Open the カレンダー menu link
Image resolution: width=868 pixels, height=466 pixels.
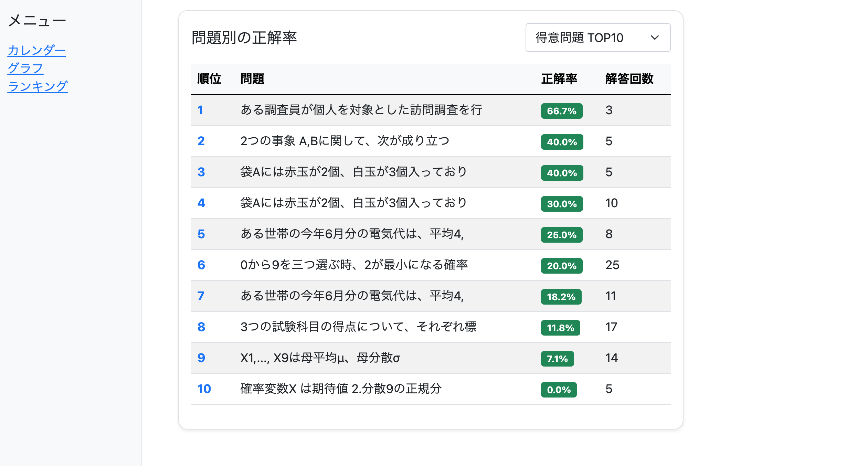pos(36,51)
